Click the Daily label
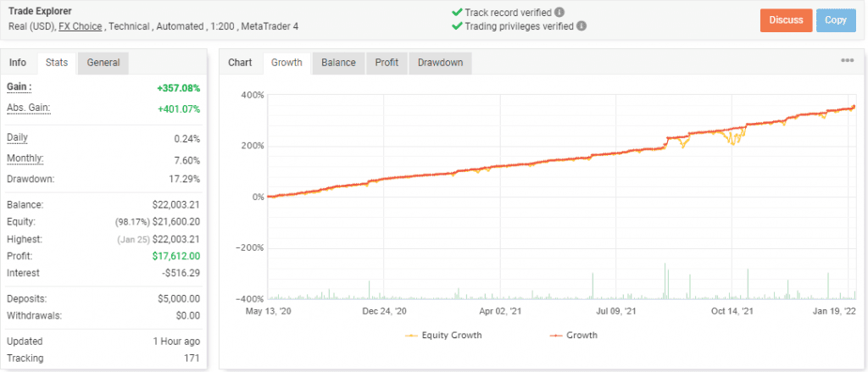868x372 pixels. [x=17, y=138]
